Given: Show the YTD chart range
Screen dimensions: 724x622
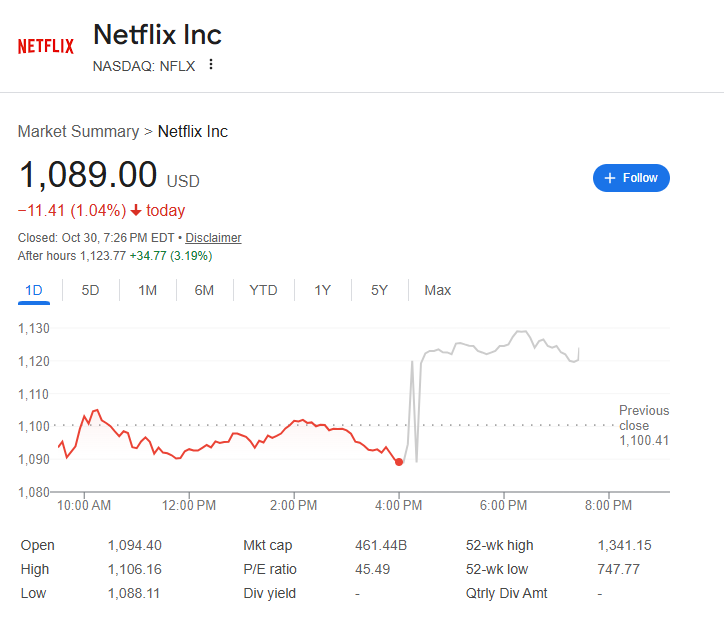Looking at the screenshot, I should (263, 290).
